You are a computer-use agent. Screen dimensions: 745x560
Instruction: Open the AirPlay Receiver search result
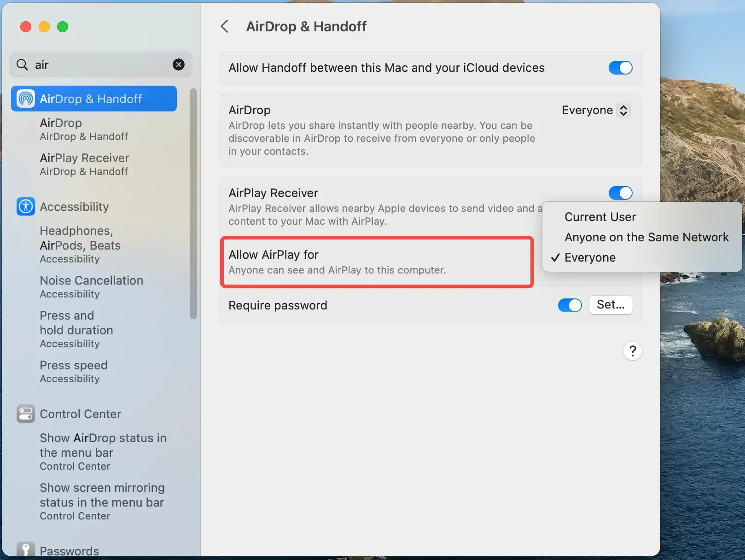[85, 164]
